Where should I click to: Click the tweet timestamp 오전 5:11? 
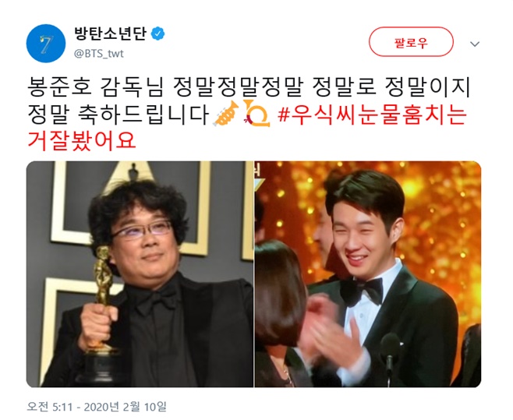49,407
